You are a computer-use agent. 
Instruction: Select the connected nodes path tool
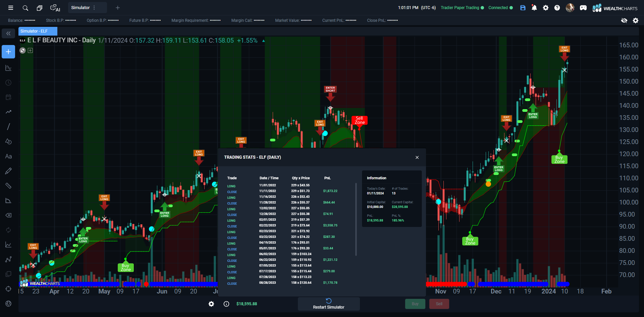tap(8, 259)
